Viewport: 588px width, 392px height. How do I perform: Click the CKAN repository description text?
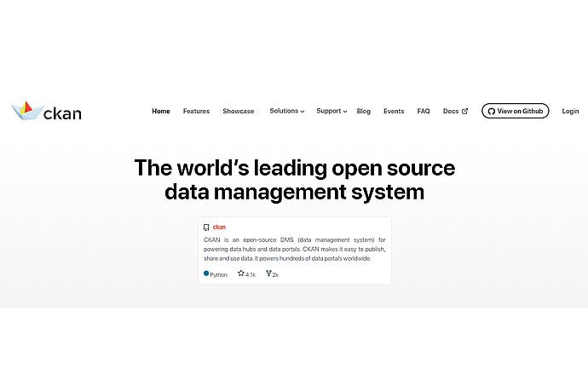tap(295, 249)
